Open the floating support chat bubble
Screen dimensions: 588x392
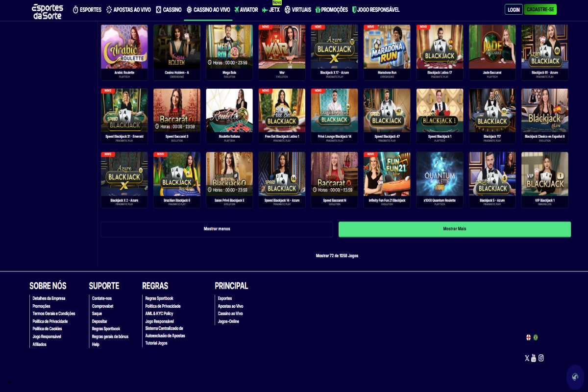[x=575, y=377]
